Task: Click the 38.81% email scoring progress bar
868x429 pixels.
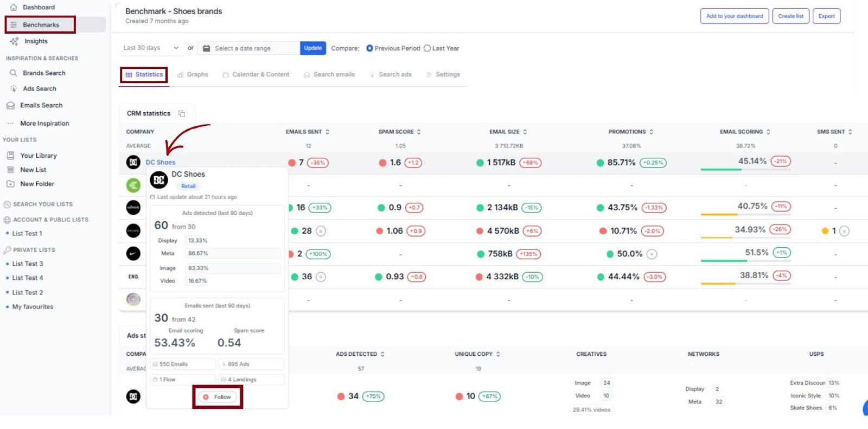Action: pyautogui.click(x=745, y=284)
